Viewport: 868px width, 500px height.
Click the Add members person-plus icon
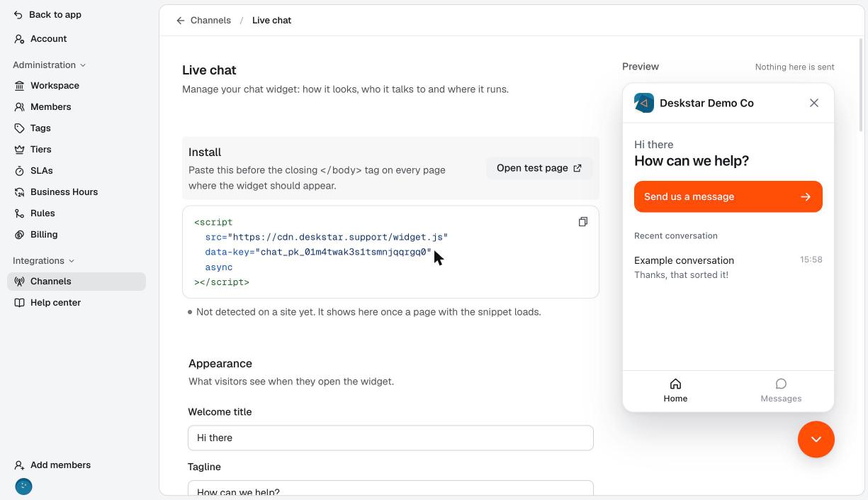(19, 465)
